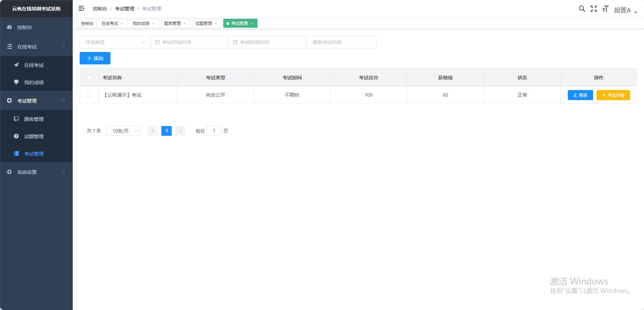
Task: Collapse the 在线考试 sidebar group
Action: tap(36, 47)
